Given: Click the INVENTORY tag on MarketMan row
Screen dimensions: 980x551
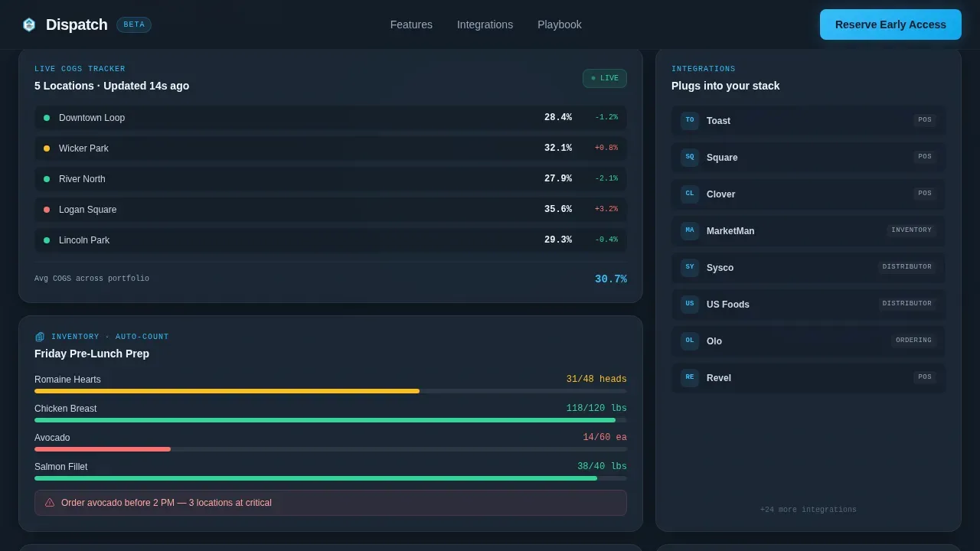Looking at the screenshot, I should pos(911,230).
